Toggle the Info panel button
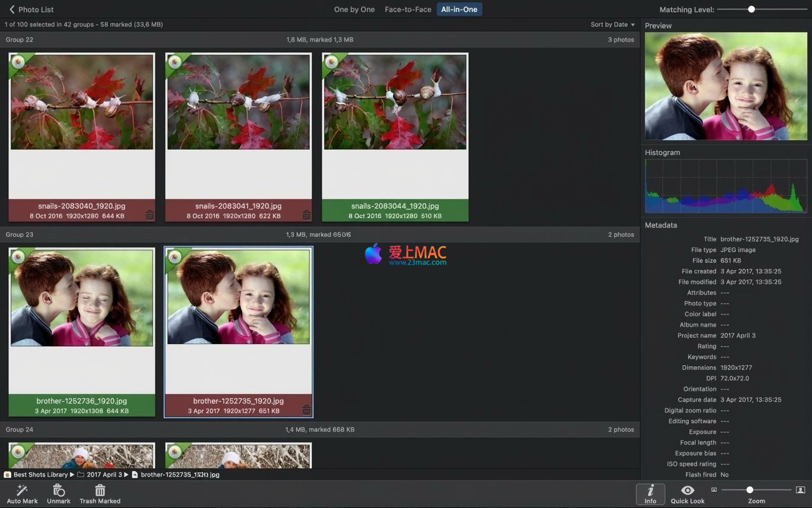Viewport: 812px width, 508px height. point(651,494)
